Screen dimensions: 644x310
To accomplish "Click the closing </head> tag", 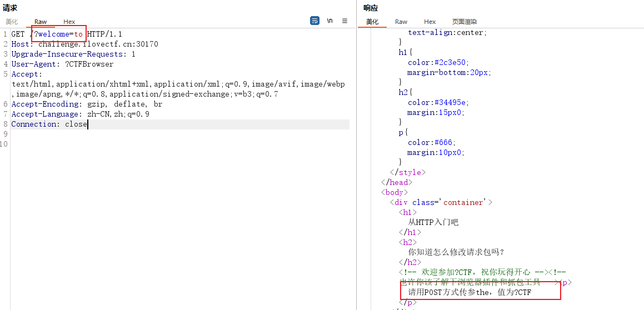I will (x=397, y=182).
